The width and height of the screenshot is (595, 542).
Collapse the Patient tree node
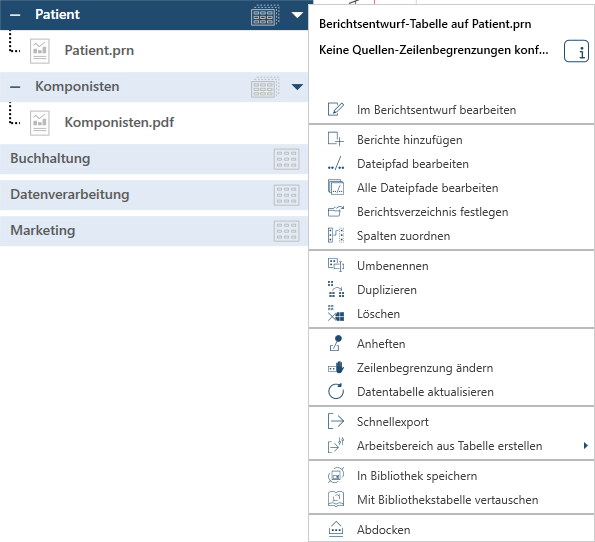click(15, 15)
